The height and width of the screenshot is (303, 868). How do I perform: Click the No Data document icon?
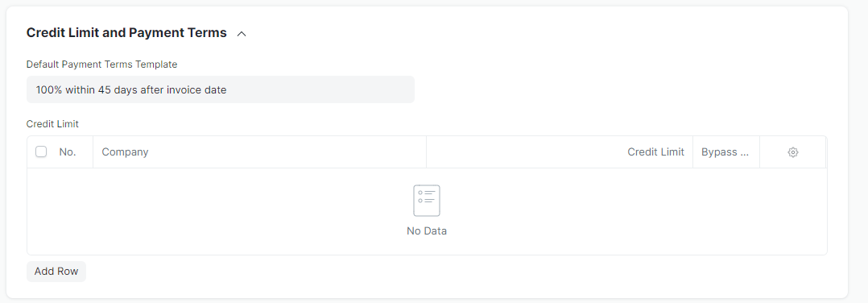click(x=427, y=201)
